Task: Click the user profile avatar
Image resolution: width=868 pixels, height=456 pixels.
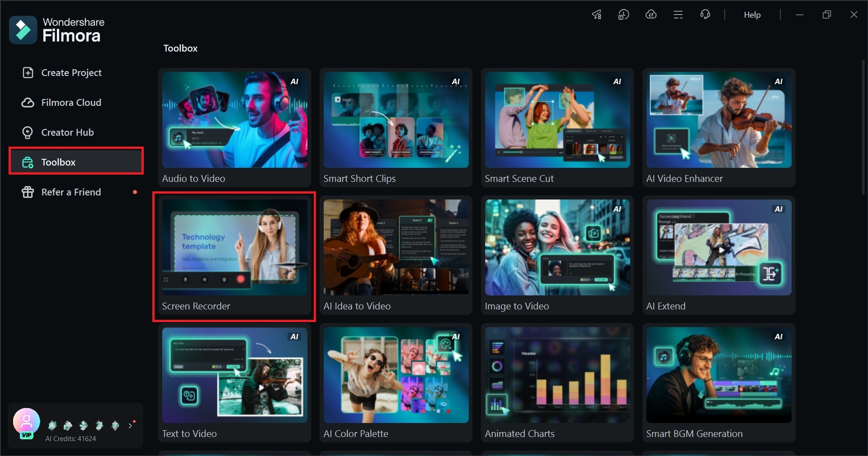Action: pos(26,422)
